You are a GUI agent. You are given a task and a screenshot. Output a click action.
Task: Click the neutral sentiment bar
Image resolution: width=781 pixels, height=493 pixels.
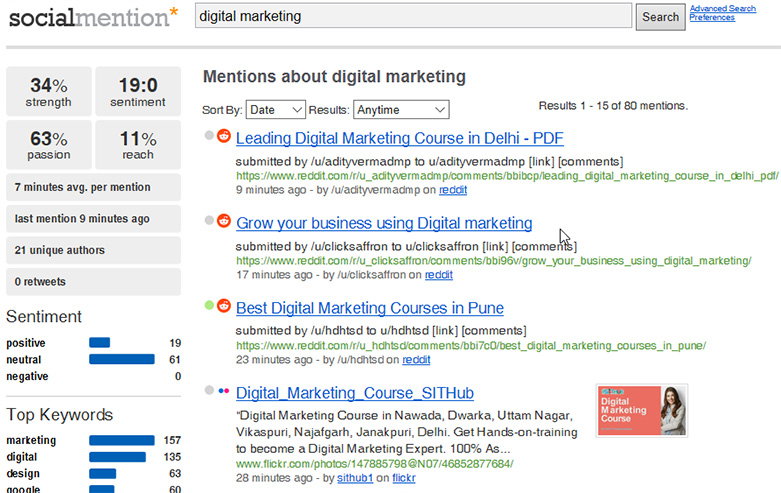(x=122, y=359)
